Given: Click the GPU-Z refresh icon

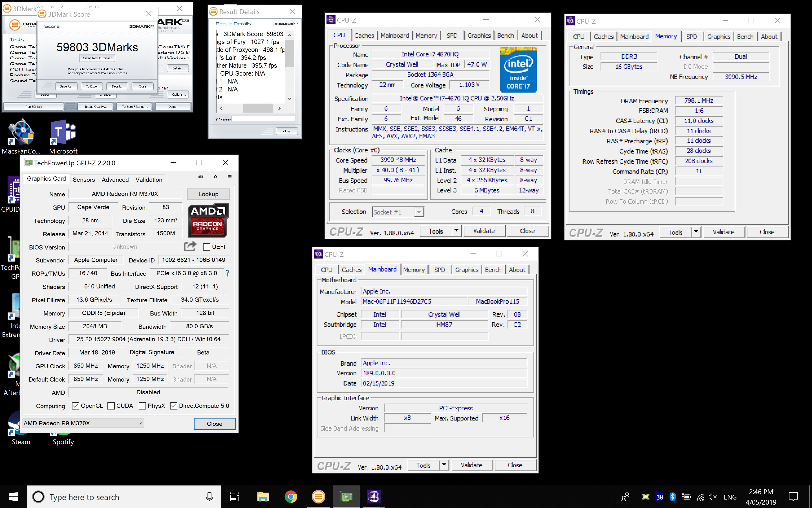Looking at the screenshot, I should 215,177.
